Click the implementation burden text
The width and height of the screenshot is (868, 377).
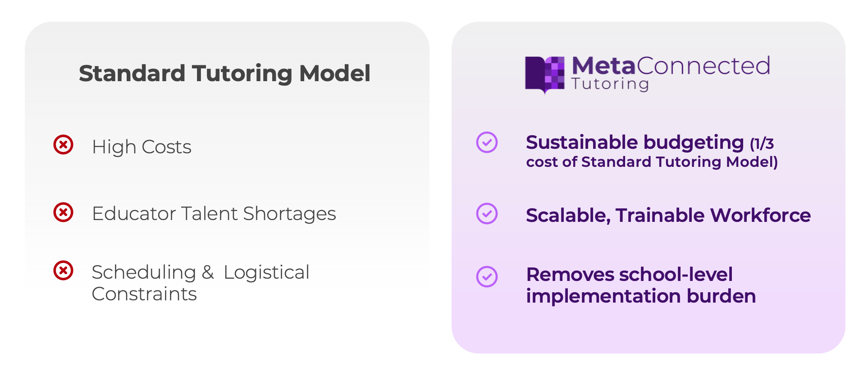641,296
